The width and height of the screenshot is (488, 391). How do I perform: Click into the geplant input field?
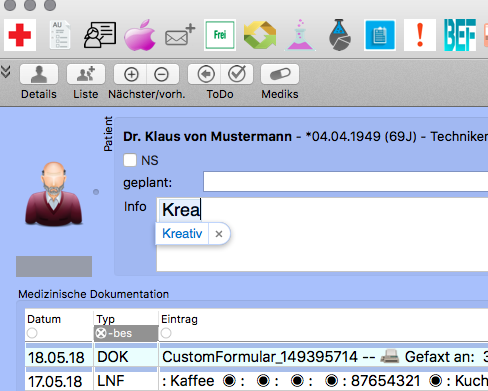(346, 182)
